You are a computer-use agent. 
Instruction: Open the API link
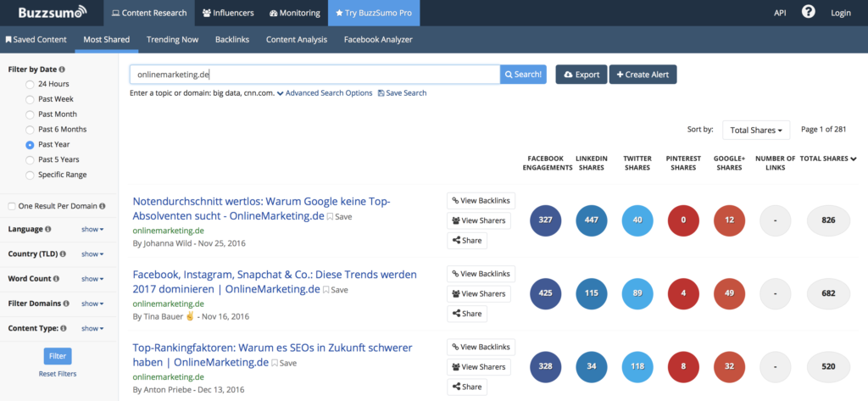(780, 13)
